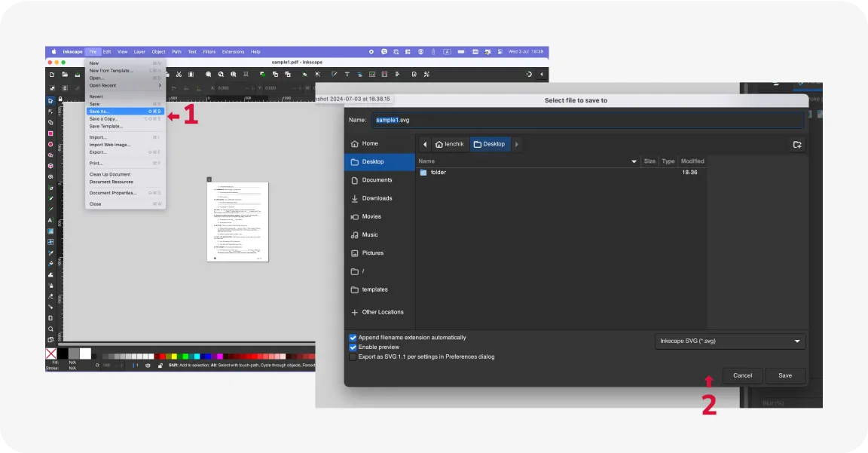Viewport: 868px width, 453px height.
Task: Toggle guide lock icon at ruler corner
Action: 60,99
